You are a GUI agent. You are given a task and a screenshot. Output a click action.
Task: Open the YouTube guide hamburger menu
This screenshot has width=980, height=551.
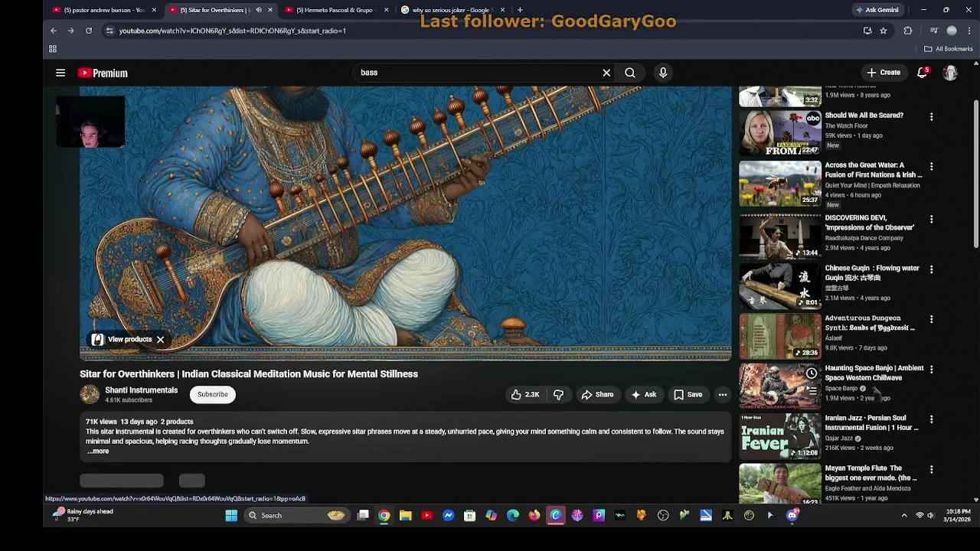60,73
